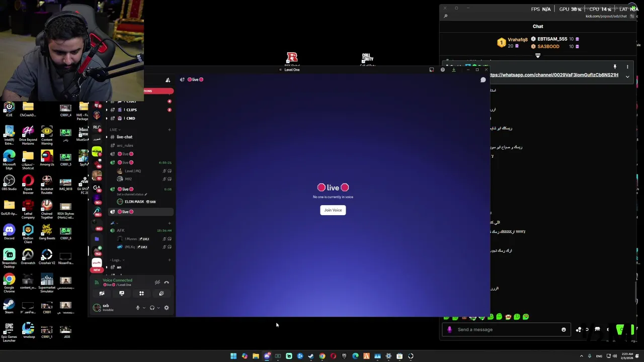Start screen share from Discord voice panel
Screen dimensions: 644x362
click(x=121, y=294)
